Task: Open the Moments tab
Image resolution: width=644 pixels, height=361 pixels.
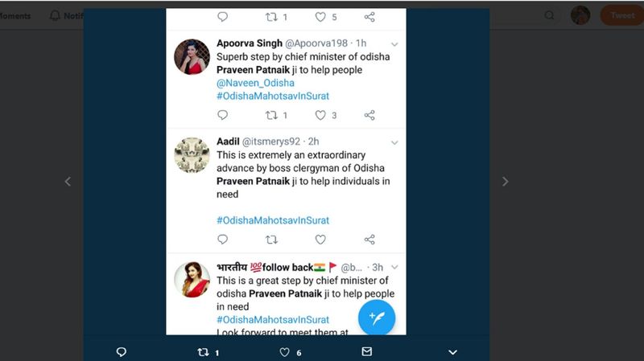Action: point(15,16)
